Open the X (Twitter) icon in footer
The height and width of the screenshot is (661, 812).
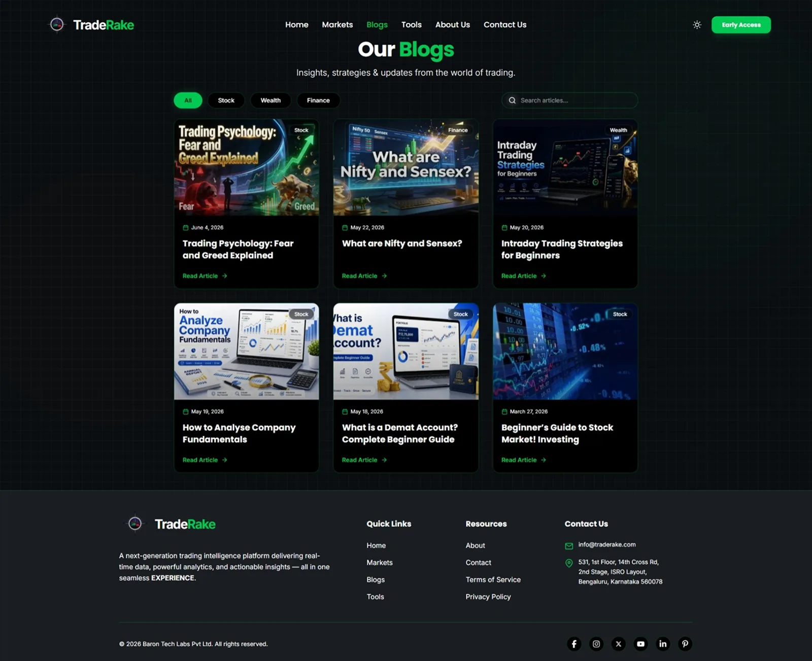click(618, 644)
